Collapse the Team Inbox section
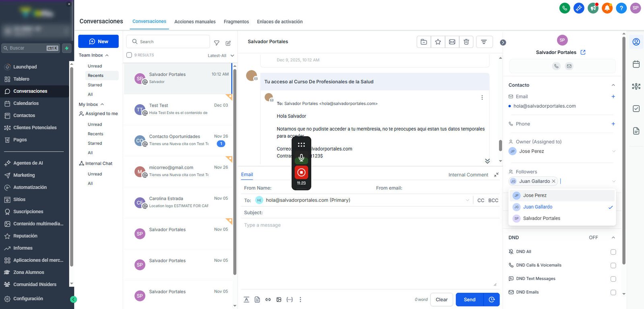644x309 pixels. click(107, 55)
